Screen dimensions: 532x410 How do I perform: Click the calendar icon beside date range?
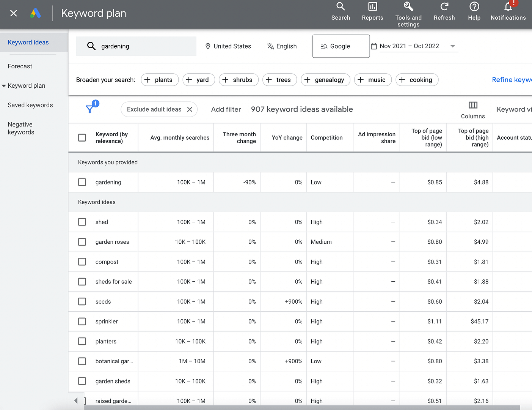tap(374, 46)
